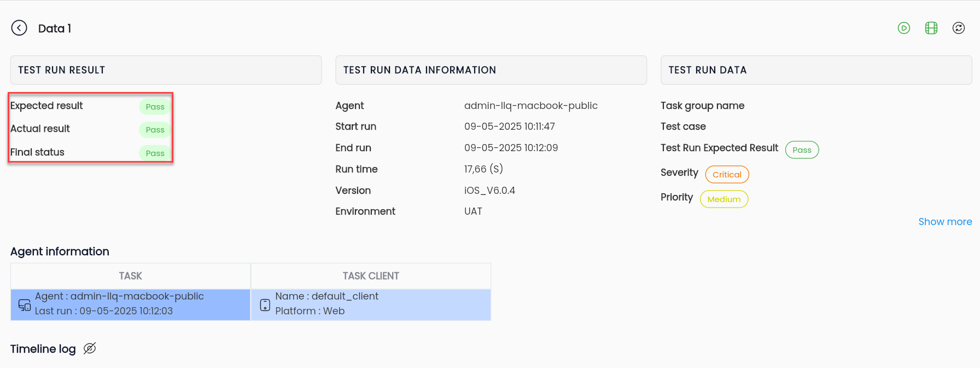Image resolution: width=980 pixels, height=368 pixels.
Task: Click the version value iOS_V6.0.4
Action: tap(489, 191)
